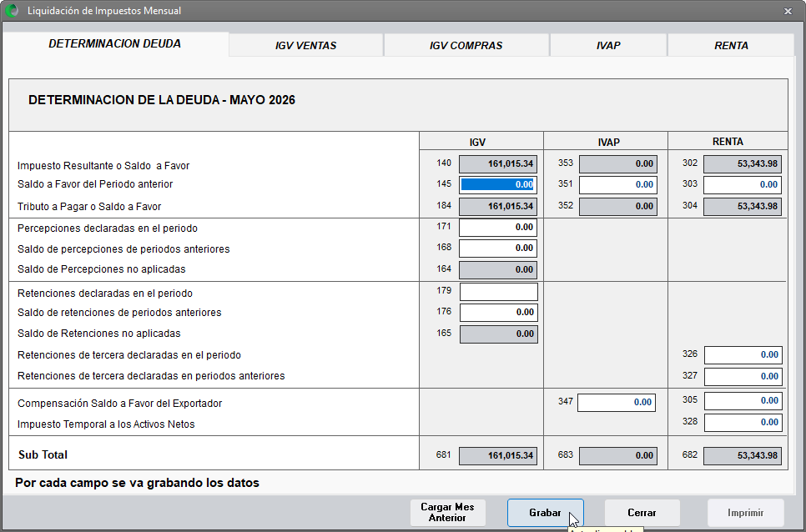Click field 352 IVAP Tributo a Pagar

[x=618, y=207]
